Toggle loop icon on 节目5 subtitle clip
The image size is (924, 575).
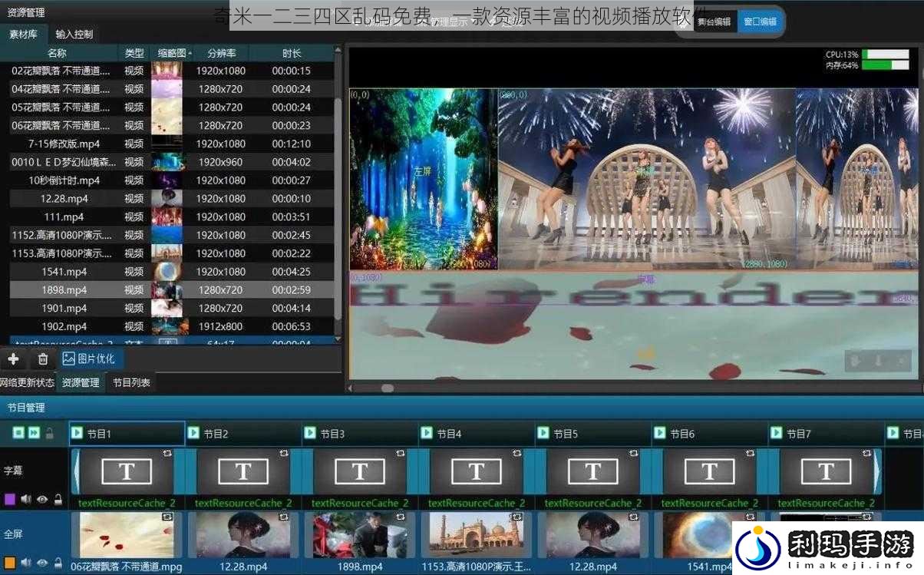634,454
